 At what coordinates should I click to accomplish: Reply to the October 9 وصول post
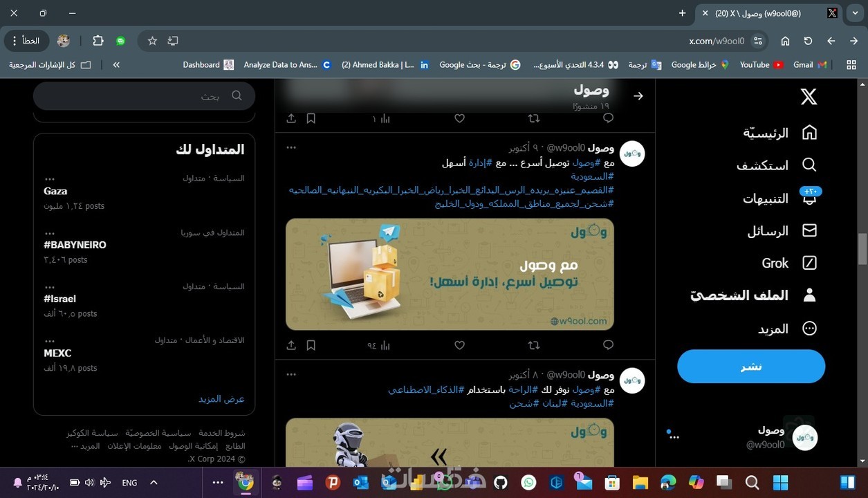(608, 345)
